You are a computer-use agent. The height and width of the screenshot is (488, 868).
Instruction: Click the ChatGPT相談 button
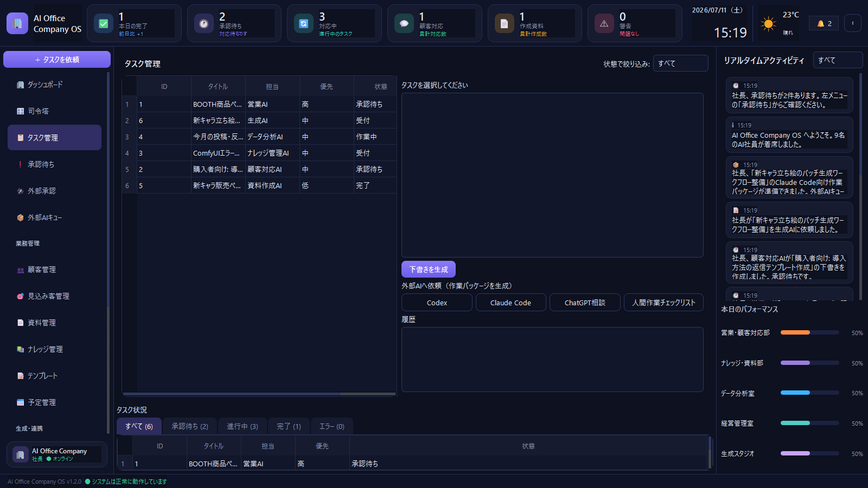click(585, 303)
